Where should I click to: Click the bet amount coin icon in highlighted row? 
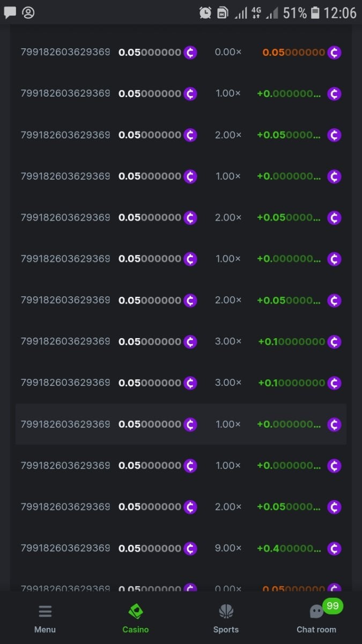(x=190, y=425)
